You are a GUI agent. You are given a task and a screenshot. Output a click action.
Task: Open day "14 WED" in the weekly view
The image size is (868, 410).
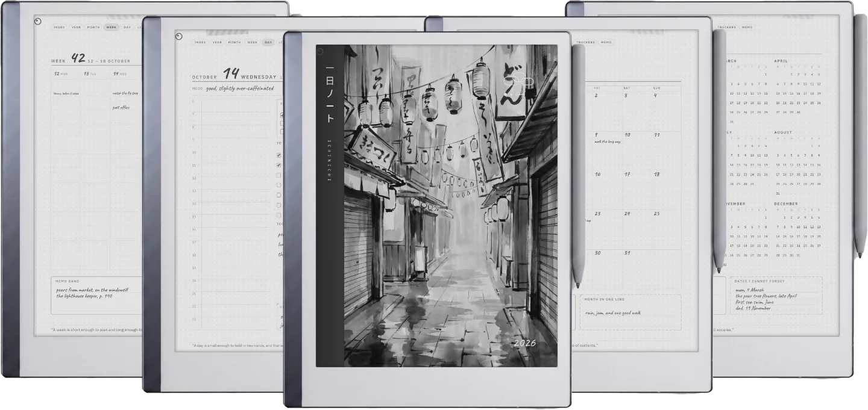point(119,74)
